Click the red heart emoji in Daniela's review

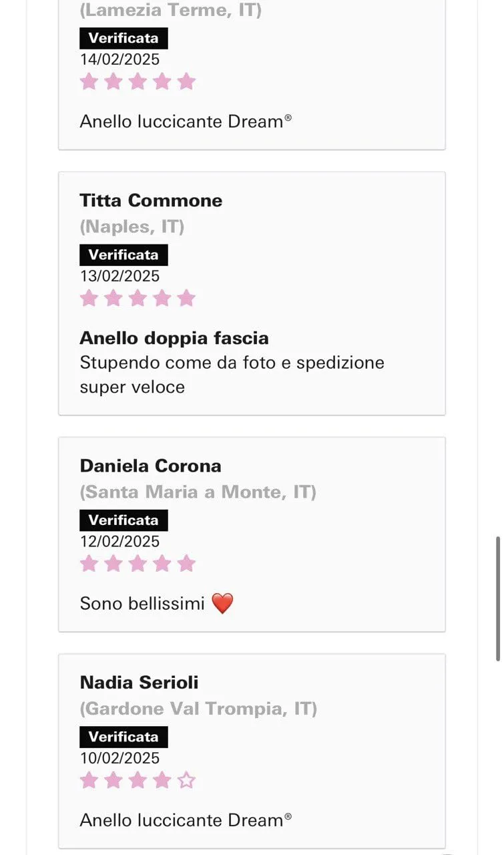click(x=222, y=603)
